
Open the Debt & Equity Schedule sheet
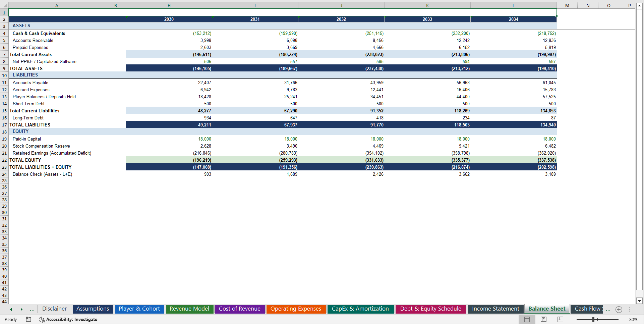[430, 309]
